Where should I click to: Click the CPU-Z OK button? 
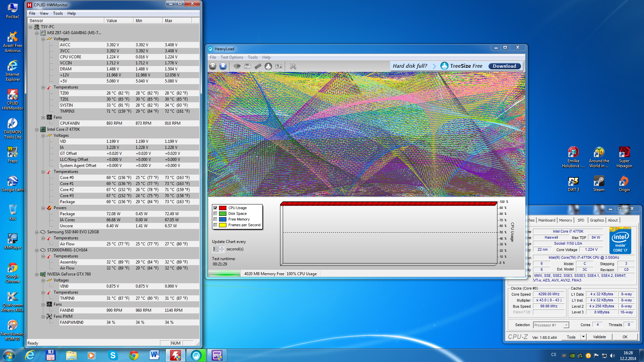[x=625, y=337]
